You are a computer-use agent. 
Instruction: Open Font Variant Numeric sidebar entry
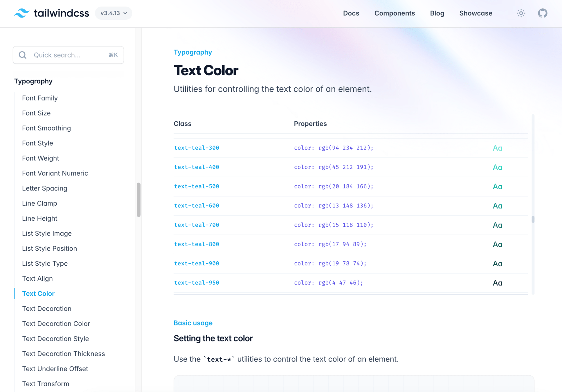coord(55,173)
